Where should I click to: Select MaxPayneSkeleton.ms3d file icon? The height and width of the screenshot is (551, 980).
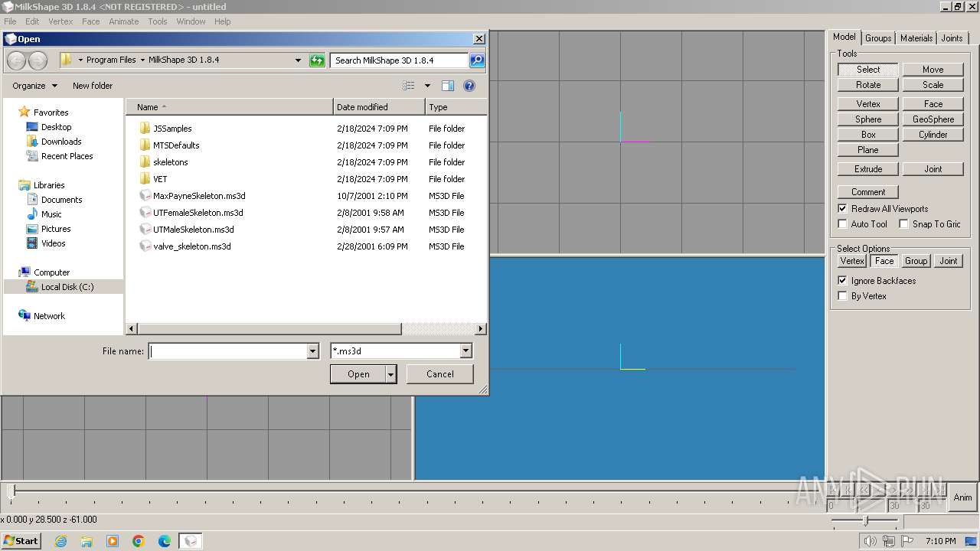145,195
